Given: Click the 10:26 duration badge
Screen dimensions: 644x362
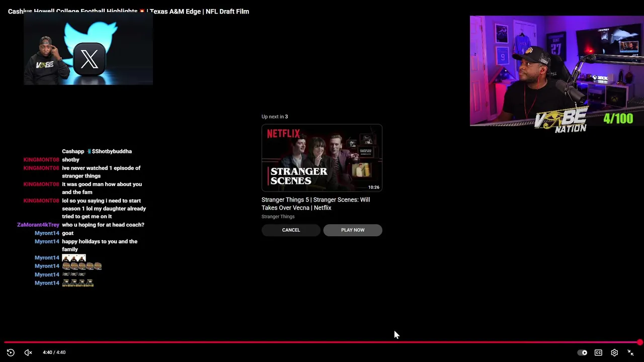Looking at the screenshot, I should pos(373,187).
